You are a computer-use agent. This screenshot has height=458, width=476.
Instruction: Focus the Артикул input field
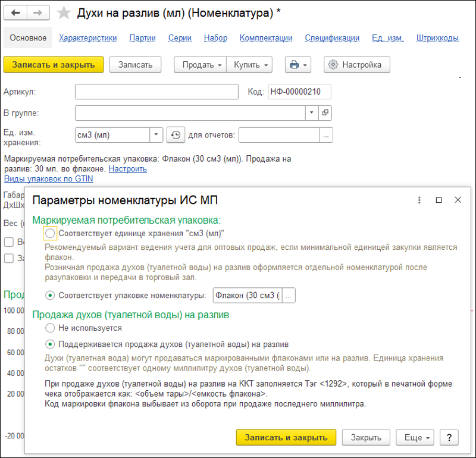(156, 92)
